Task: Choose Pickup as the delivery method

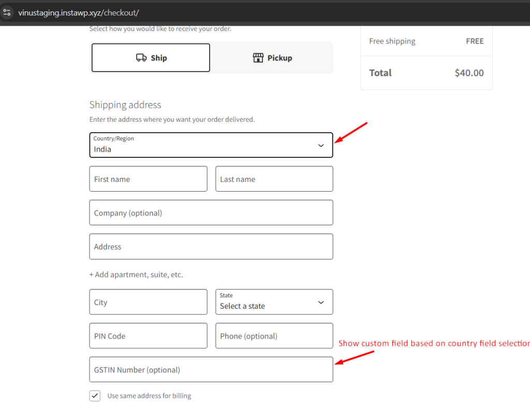Action: coord(272,57)
